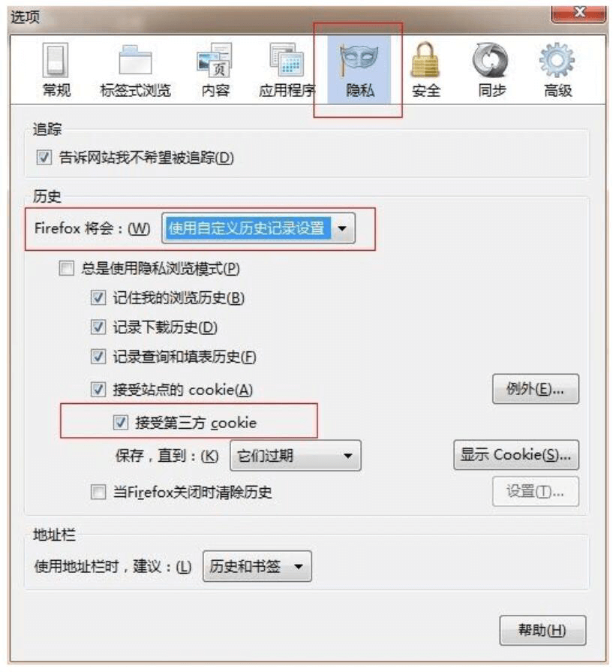
Task: Open the 标签式浏览 tabbed browsing folder icon
Action: [135, 60]
